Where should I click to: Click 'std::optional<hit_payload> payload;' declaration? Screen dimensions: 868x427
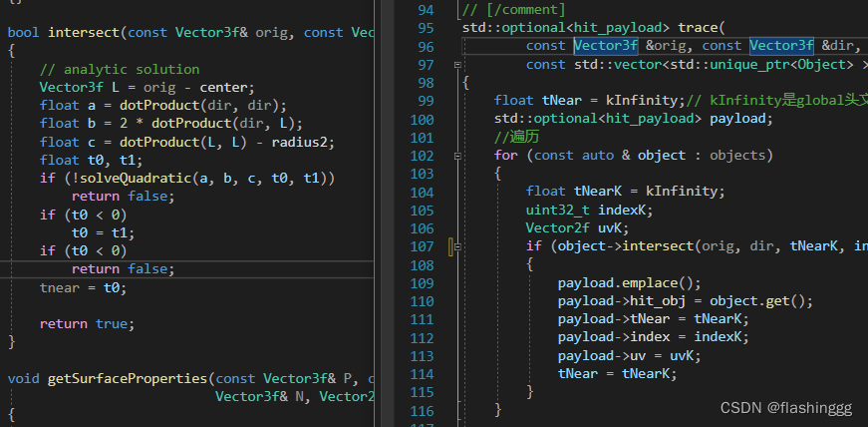point(633,120)
